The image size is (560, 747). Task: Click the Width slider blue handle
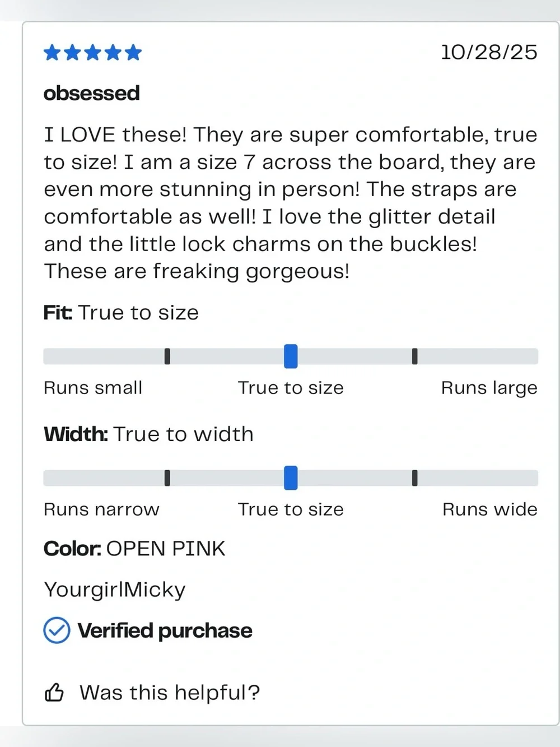[291, 478]
